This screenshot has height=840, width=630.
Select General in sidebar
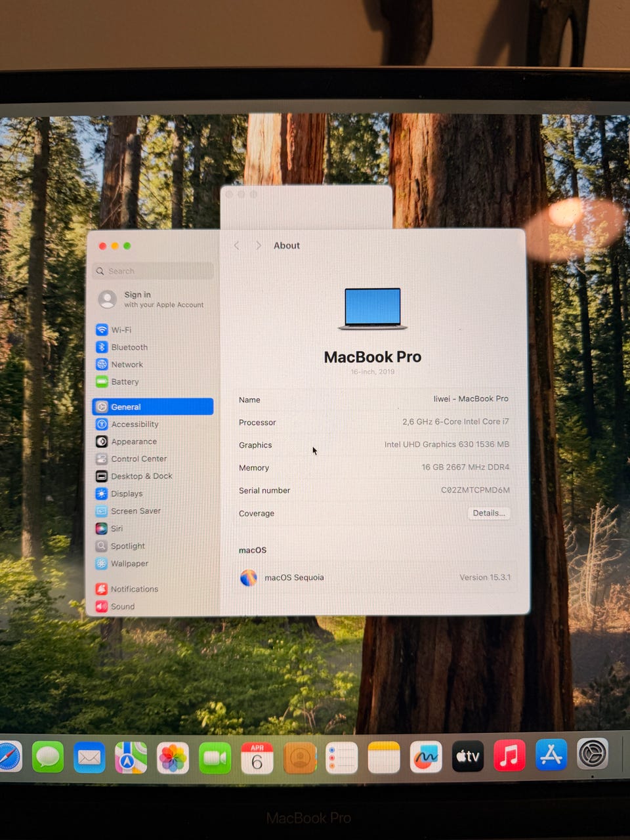152,407
